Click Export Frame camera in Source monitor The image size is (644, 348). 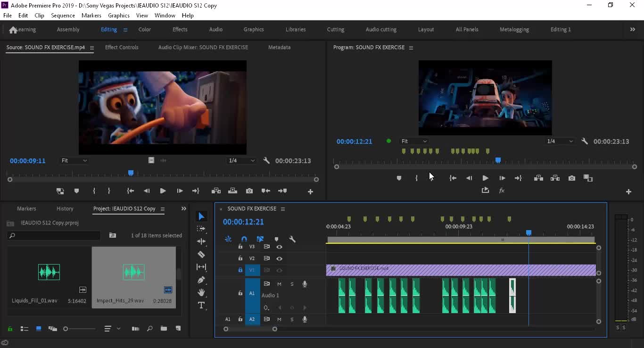tap(249, 191)
